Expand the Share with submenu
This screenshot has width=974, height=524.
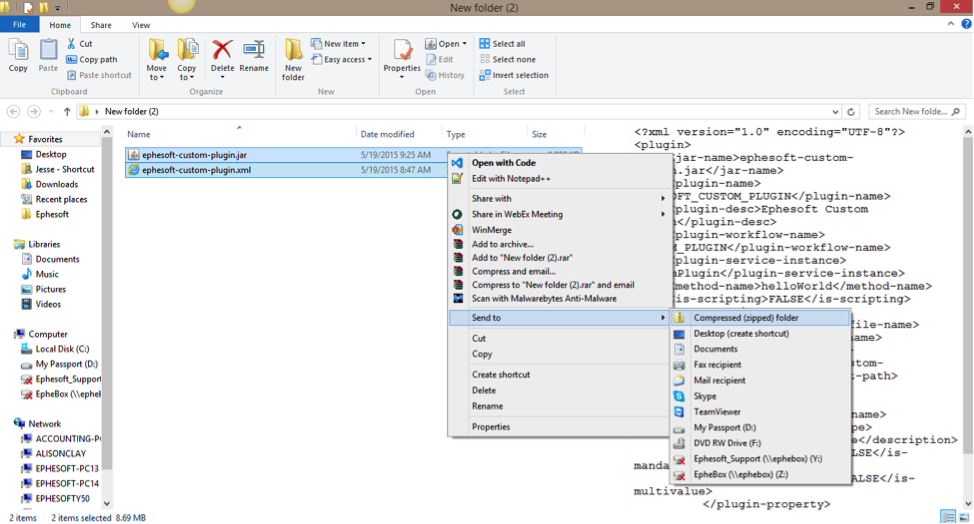[x=663, y=199]
